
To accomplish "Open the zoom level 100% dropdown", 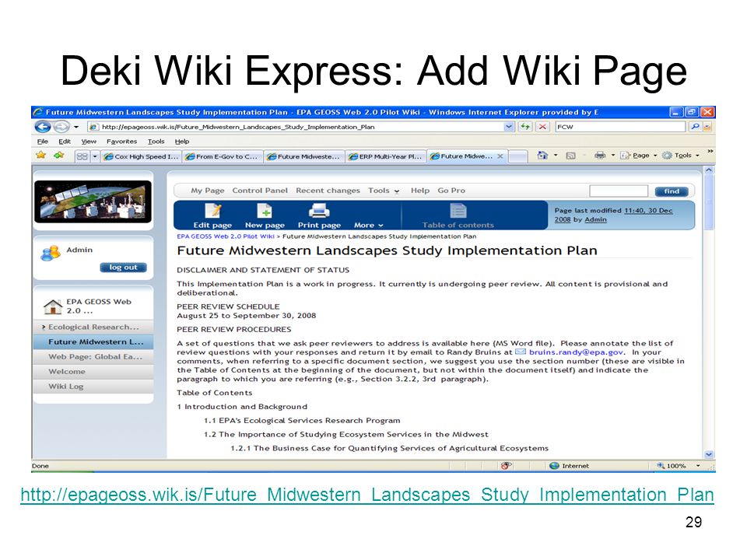I will click(698, 466).
